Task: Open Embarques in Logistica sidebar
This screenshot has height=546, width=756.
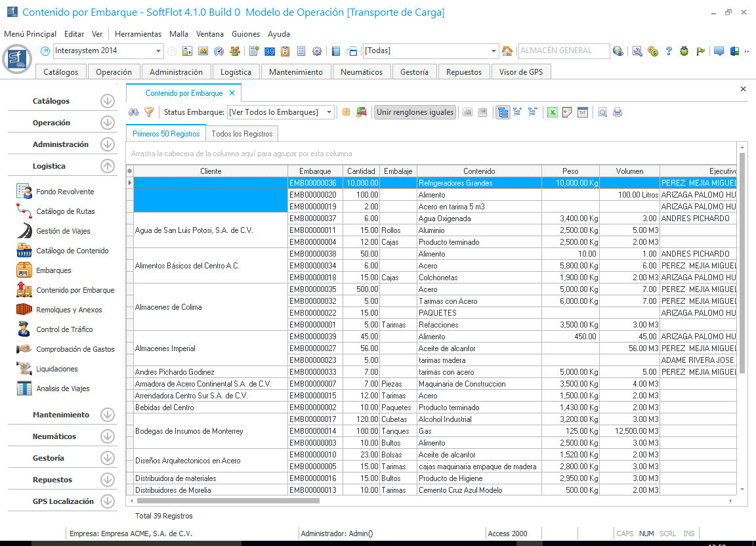Action: [54, 270]
